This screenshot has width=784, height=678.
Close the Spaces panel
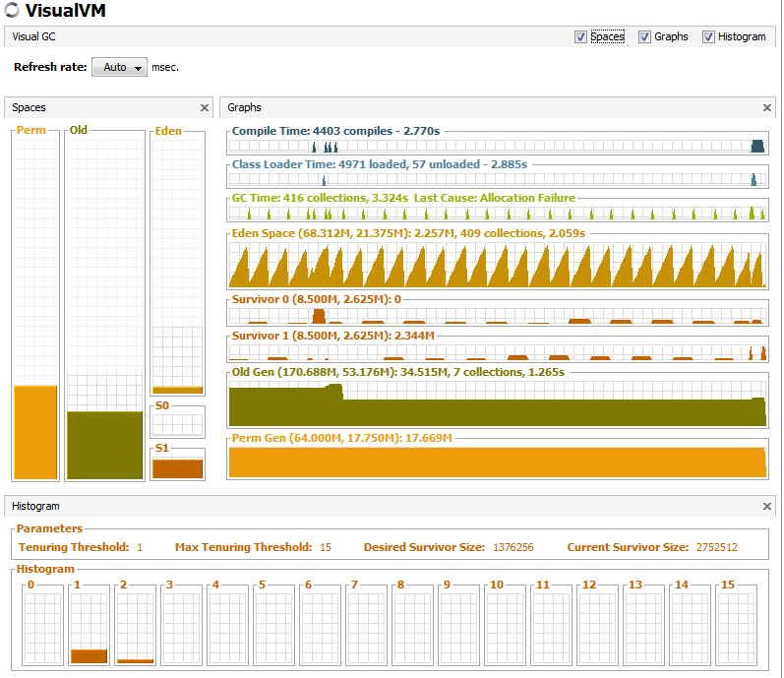[x=204, y=107]
